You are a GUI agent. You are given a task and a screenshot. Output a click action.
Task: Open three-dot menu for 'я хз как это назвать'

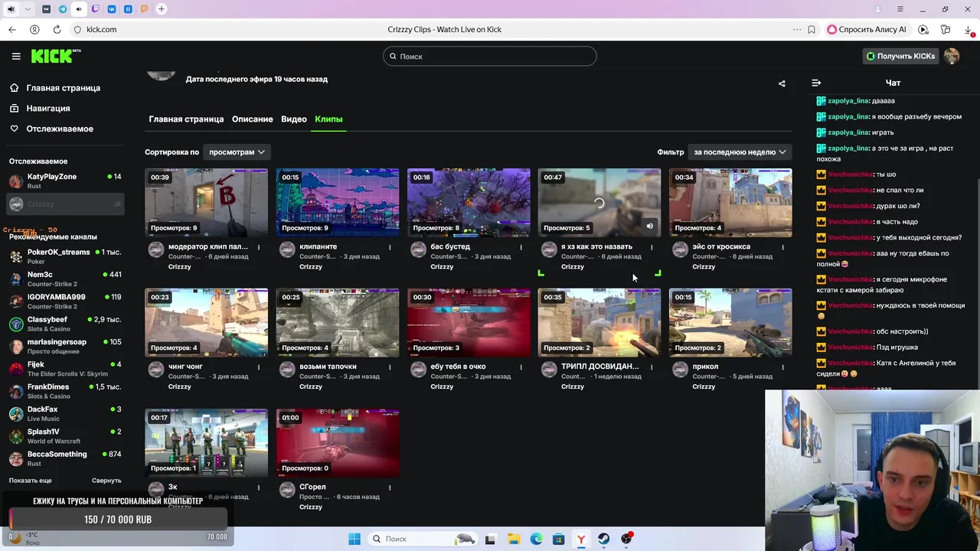click(652, 247)
